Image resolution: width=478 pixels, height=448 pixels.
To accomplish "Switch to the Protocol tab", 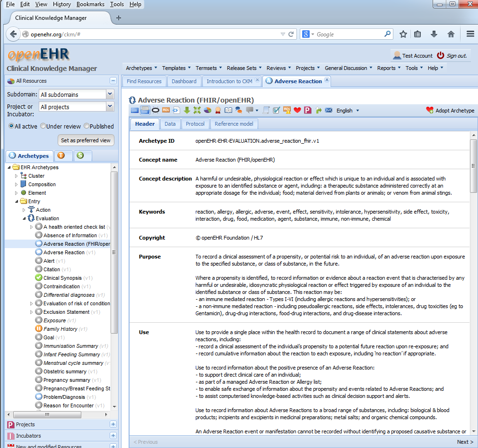I will [195, 124].
